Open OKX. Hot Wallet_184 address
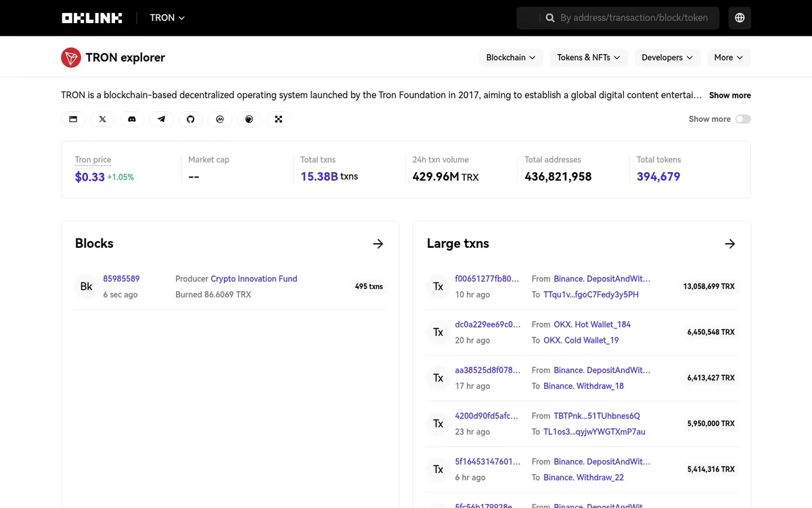Viewport: 812px width, 508px height. pyautogui.click(x=592, y=324)
